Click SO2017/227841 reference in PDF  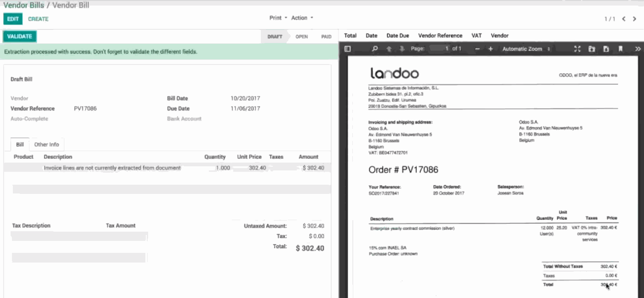coord(384,193)
